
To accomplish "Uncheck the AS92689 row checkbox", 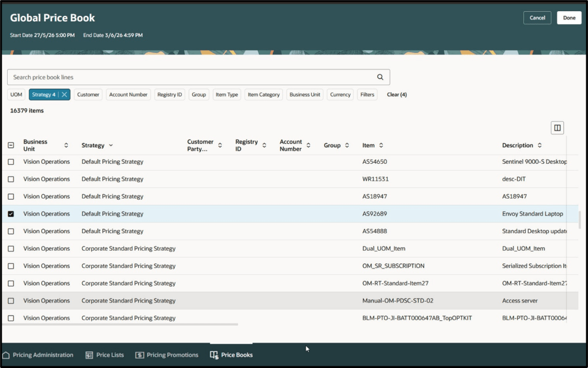I will coord(11,214).
